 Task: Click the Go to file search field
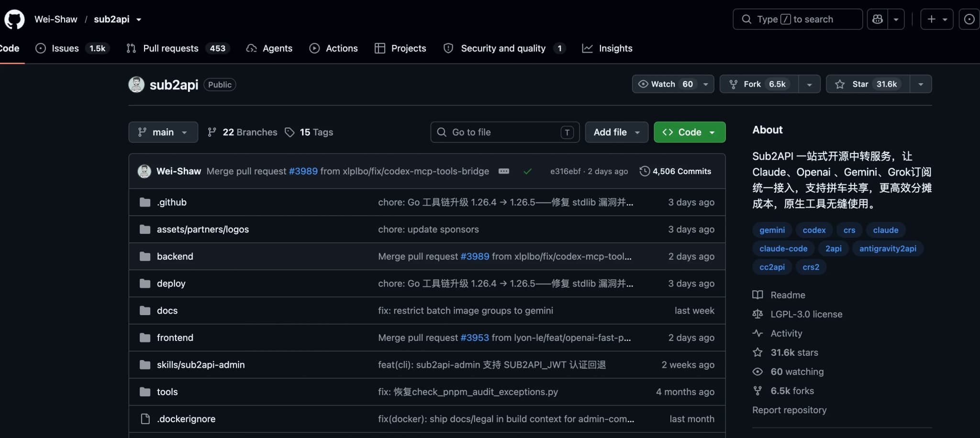click(x=505, y=132)
